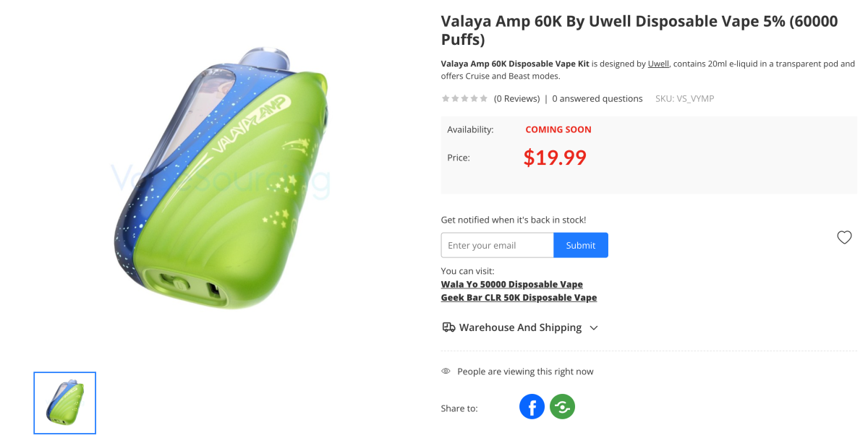Visit the Geek Bar CLR 50K Disposable Vape page
Screen dimensions: 868x446
click(x=519, y=297)
